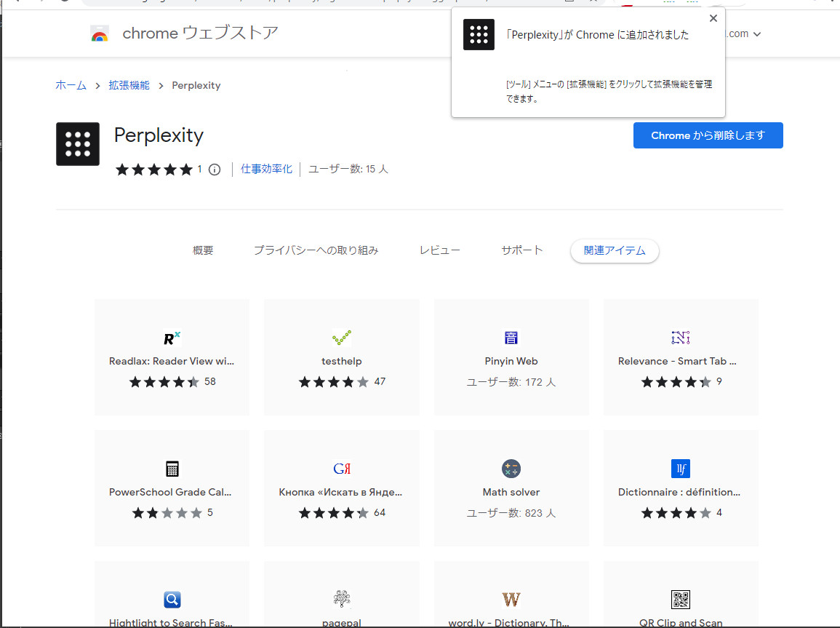Open the Relevance - Smart Tab card title
The image size is (840, 628).
677,361
